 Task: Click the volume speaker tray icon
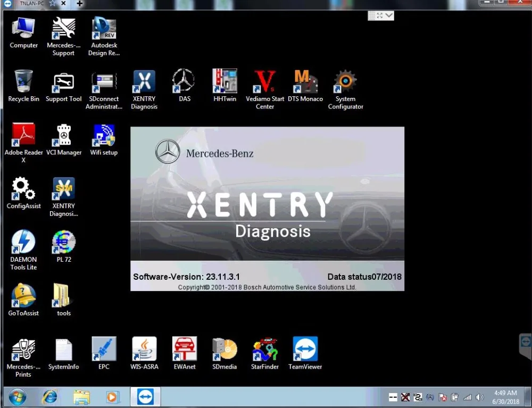tap(479, 397)
